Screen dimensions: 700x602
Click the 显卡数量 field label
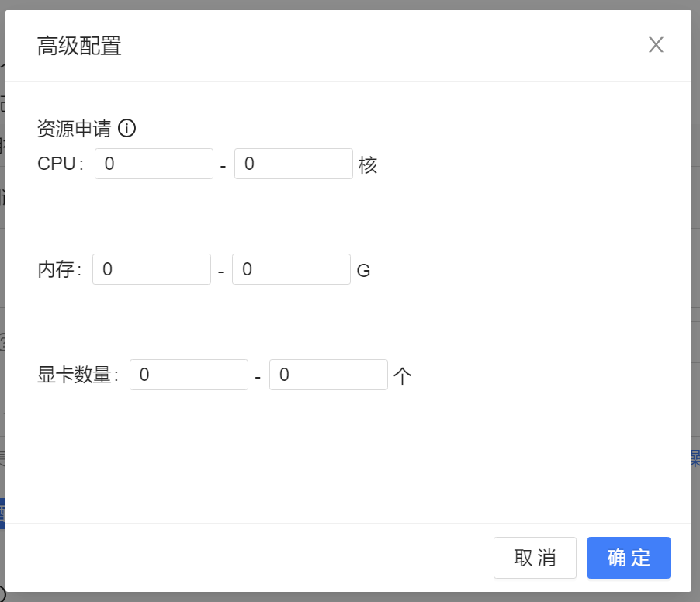[x=75, y=375]
